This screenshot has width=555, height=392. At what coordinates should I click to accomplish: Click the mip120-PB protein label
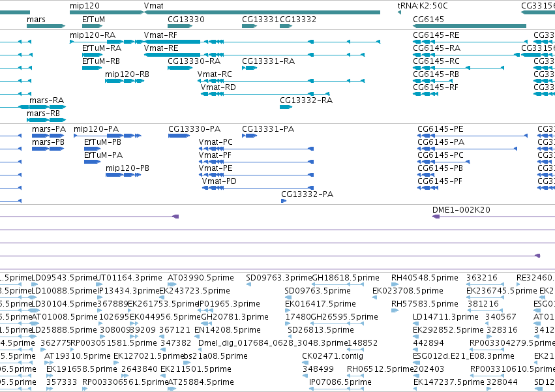click(x=127, y=168)
